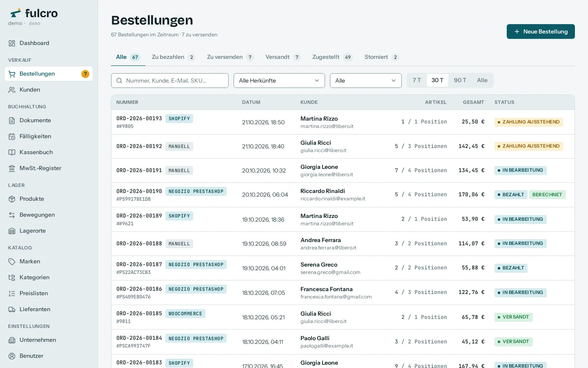Open Dashboard via its grid icon
The image size is (588, 368).
pyautogui.click(x=12, y=43)
